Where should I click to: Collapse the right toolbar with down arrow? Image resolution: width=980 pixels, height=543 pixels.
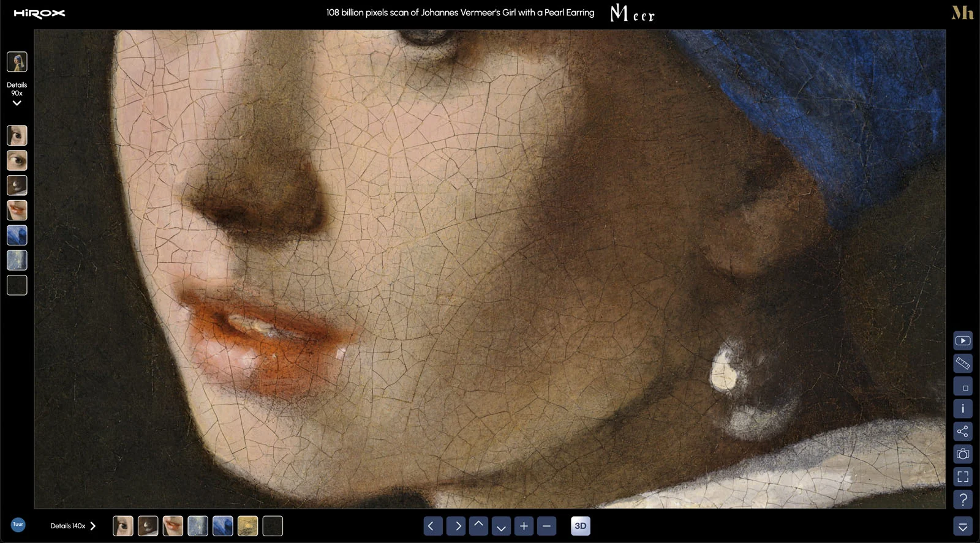pyautogui.click(x=963, y=526)
